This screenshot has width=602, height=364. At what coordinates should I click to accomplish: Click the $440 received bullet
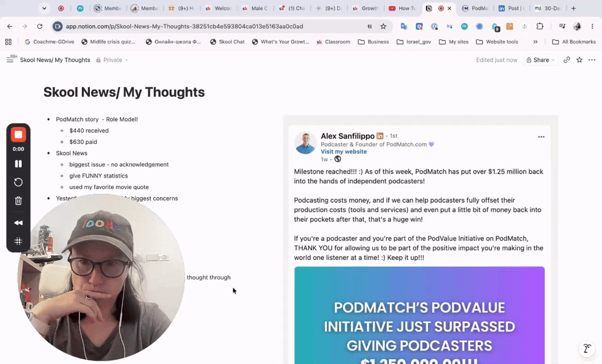point(89,130)
